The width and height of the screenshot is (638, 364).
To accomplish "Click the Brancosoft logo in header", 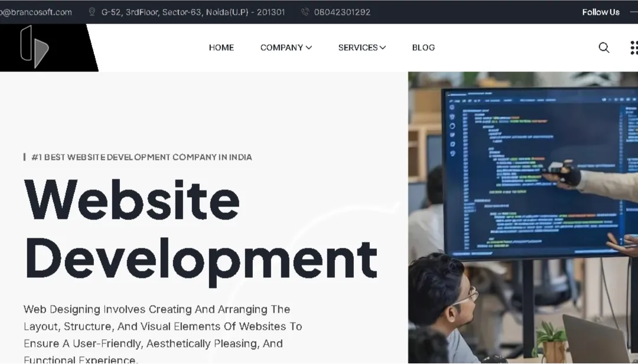I will tap(34, 47).
